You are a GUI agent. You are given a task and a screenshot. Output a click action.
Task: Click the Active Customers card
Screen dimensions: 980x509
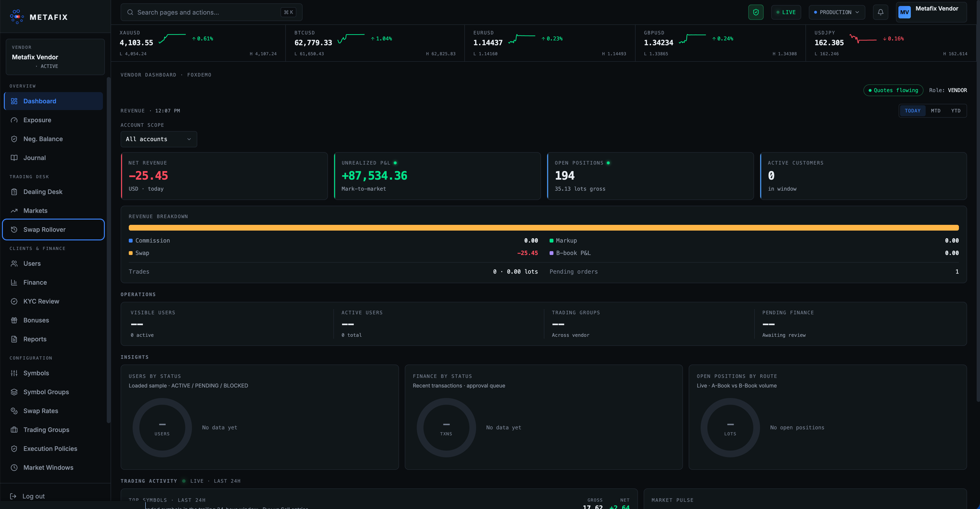(863, 176)
